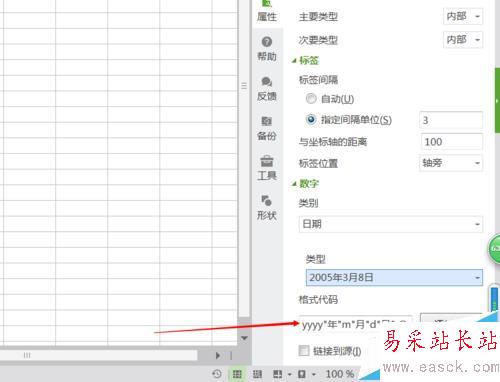Click the 与坐标轴的距离 label text
This screenshot has height=382, width=500.
click(x=333, y=142)
